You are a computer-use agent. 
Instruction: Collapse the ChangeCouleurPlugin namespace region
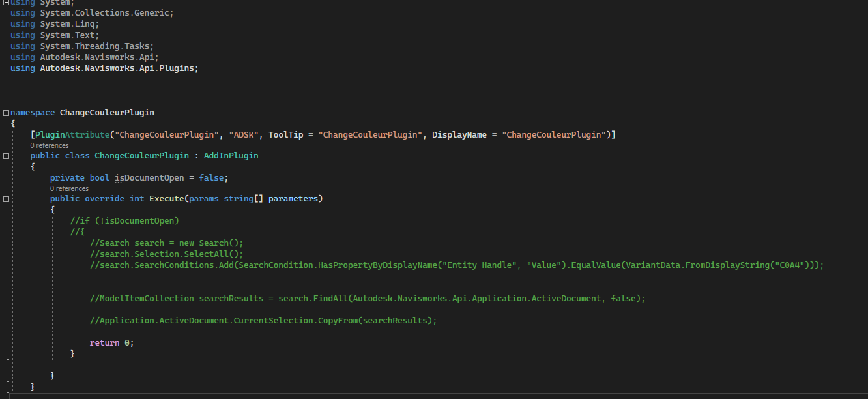coord(5,112)
